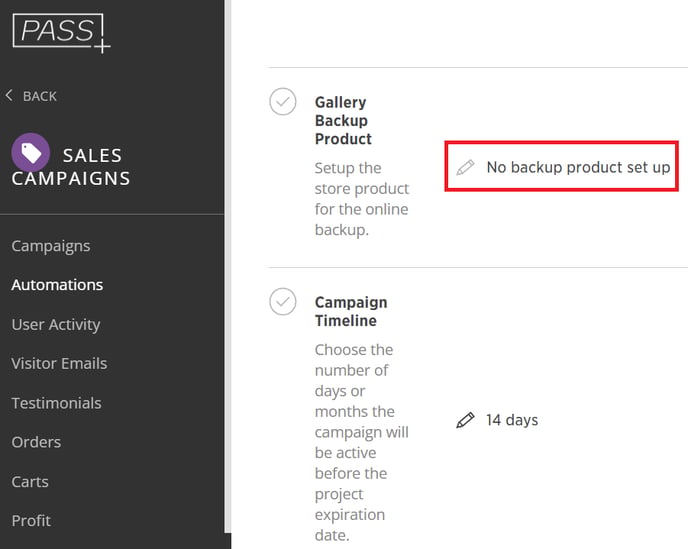The width and height of the screenshot is (688, 549).
Task: Open Carts from the sidebar
Action: click(x=30, y=481)
